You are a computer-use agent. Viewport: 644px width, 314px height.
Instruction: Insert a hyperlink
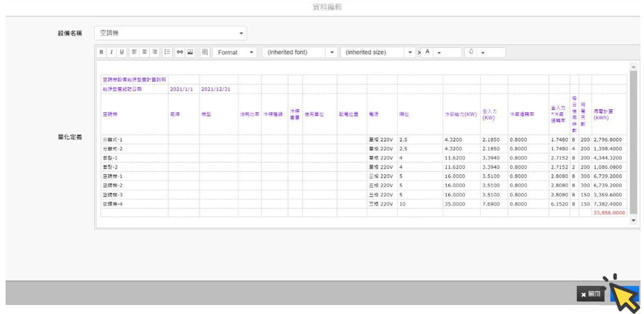point(180,52)
